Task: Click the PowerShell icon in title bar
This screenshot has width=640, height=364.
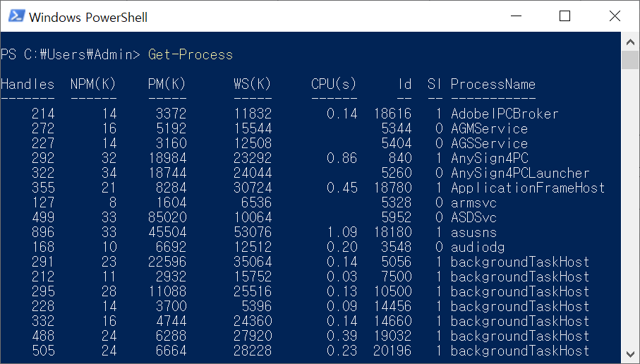Action: [x=16, y=16]
